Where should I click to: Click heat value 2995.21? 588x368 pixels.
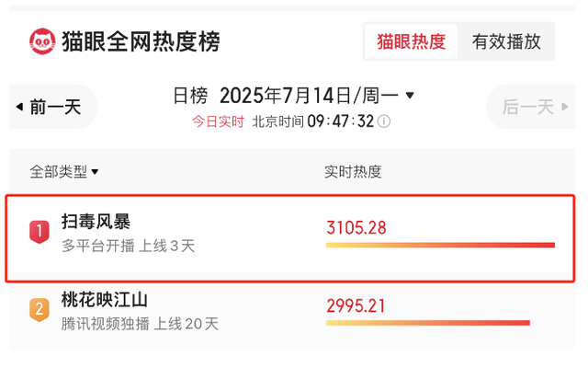click(356, 305)
